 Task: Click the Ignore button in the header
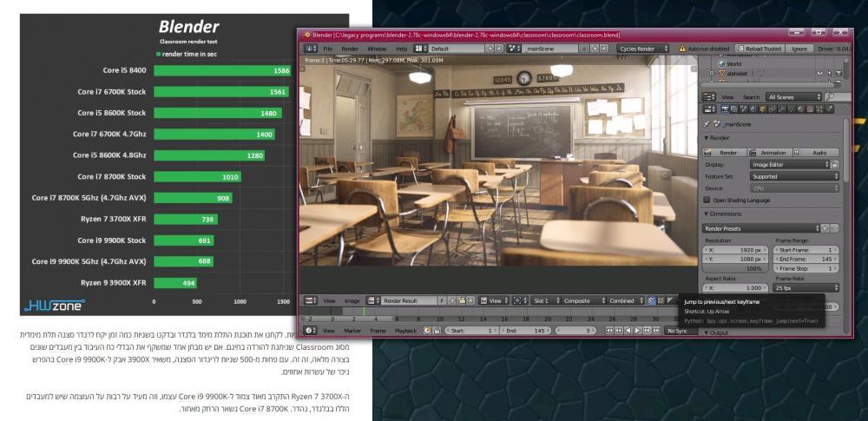[x=799, y=49]
